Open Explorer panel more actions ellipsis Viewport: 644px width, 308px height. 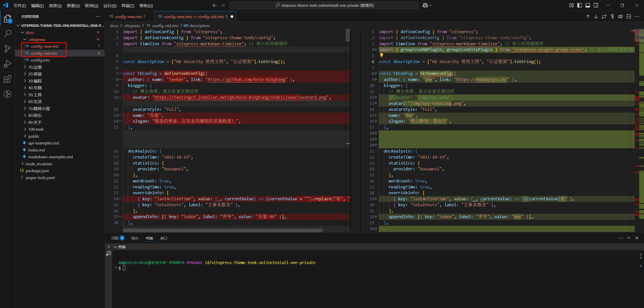(98, 17)
